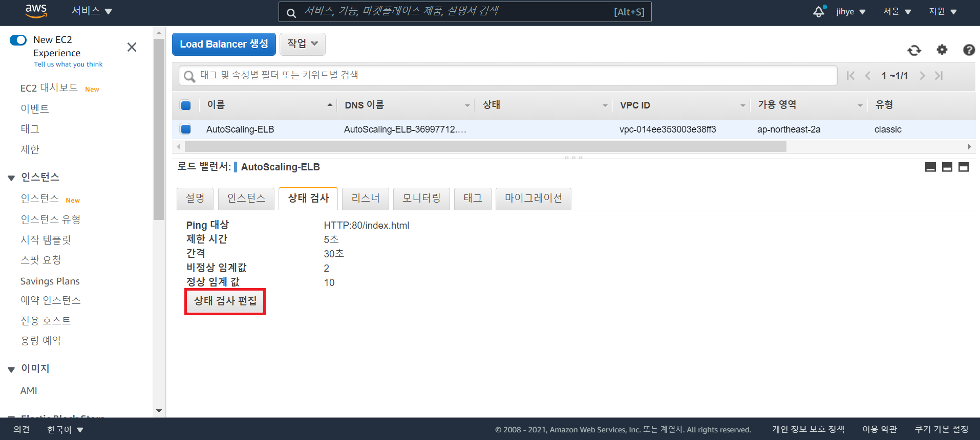Viewport: 980px width, 440px height.
Task: Open the VPC ID column sort arrow
Action: 742,105
